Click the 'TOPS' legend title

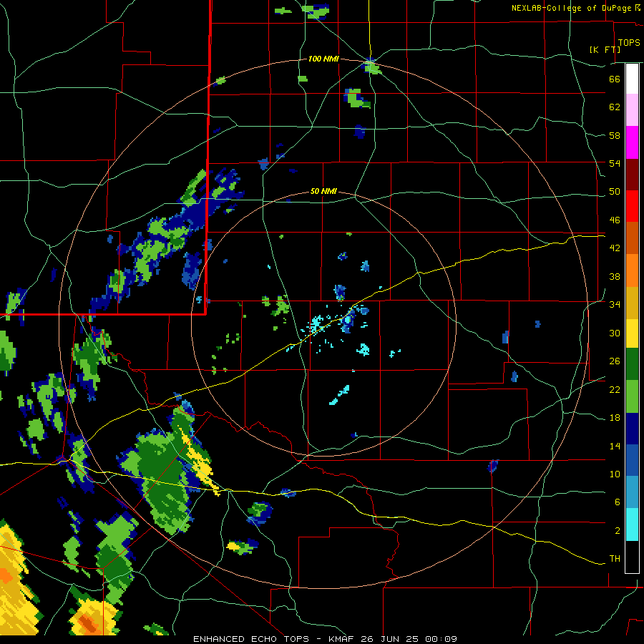tap(629, 43)
